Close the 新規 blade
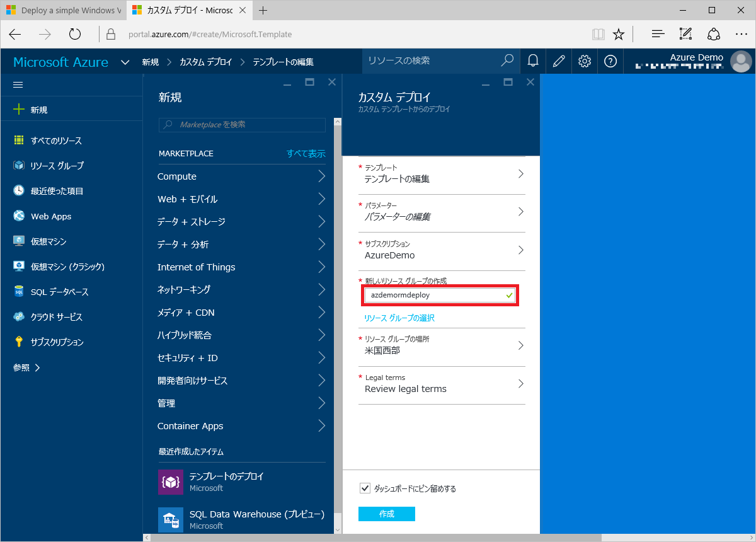Viewport: 756px width, 542px height. [x=331, y=82]
